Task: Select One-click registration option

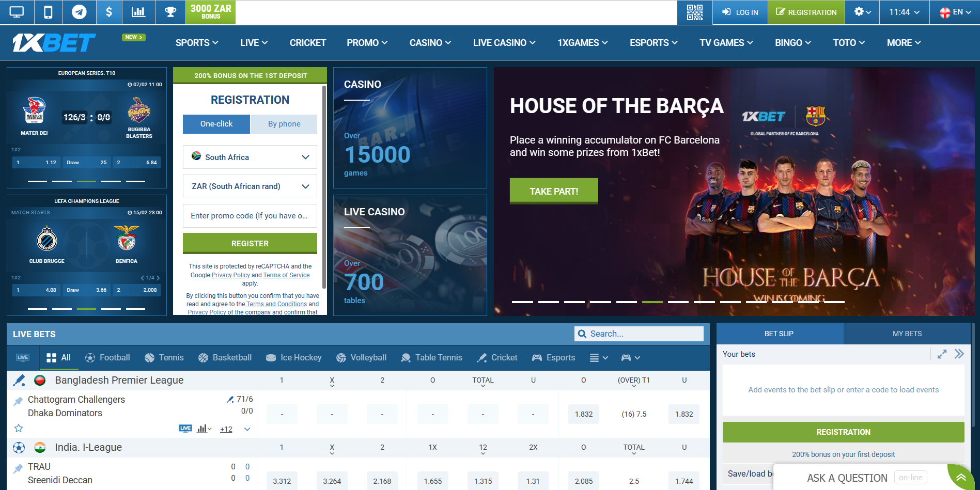Action: tap(216, 124)
